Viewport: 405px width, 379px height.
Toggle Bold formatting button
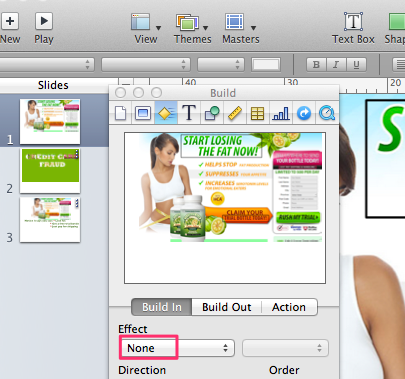click(316, 65)
